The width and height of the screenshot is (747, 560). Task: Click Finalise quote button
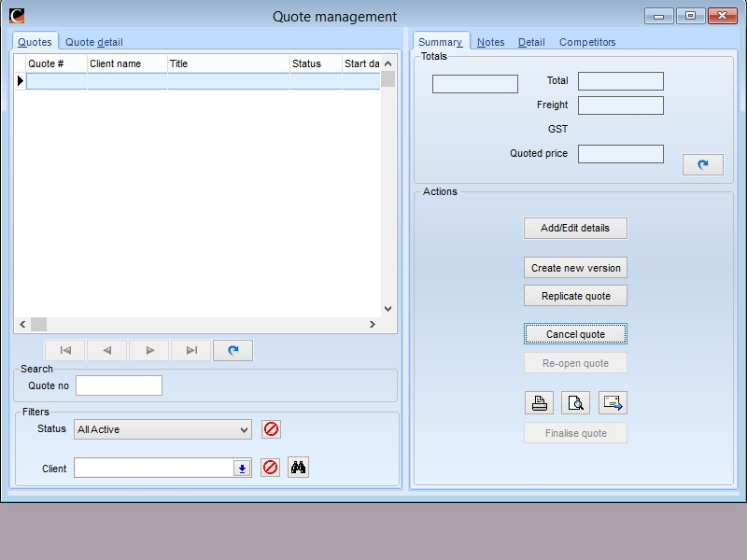click(x=575, y=433)
